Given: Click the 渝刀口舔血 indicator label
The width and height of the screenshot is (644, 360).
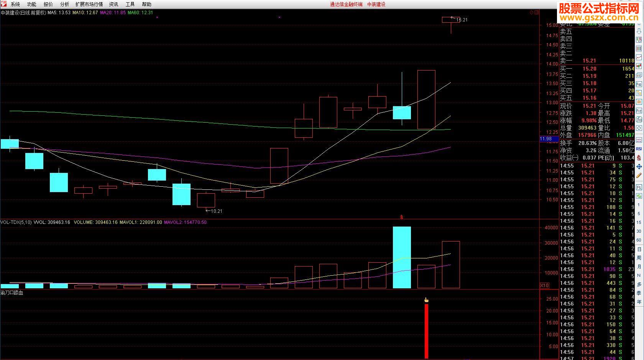Looking at the screenshot, I should click(12, 293).
